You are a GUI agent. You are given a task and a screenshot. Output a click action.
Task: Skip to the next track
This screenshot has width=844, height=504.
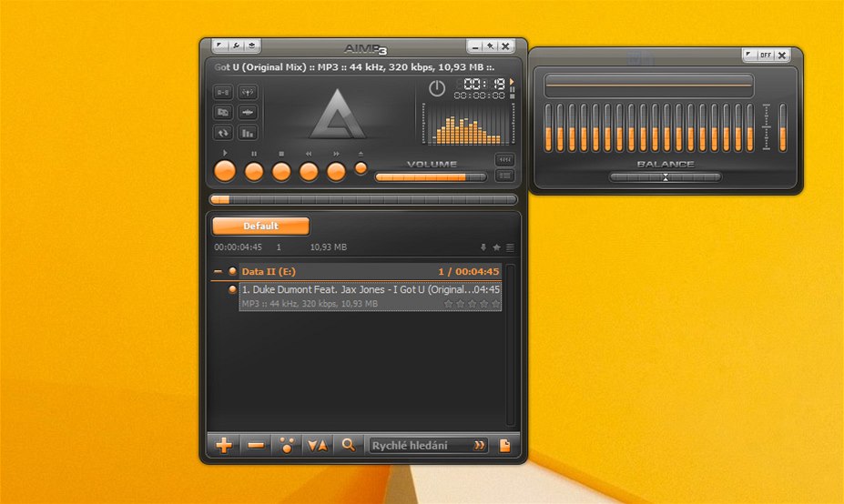coord(337,171)
